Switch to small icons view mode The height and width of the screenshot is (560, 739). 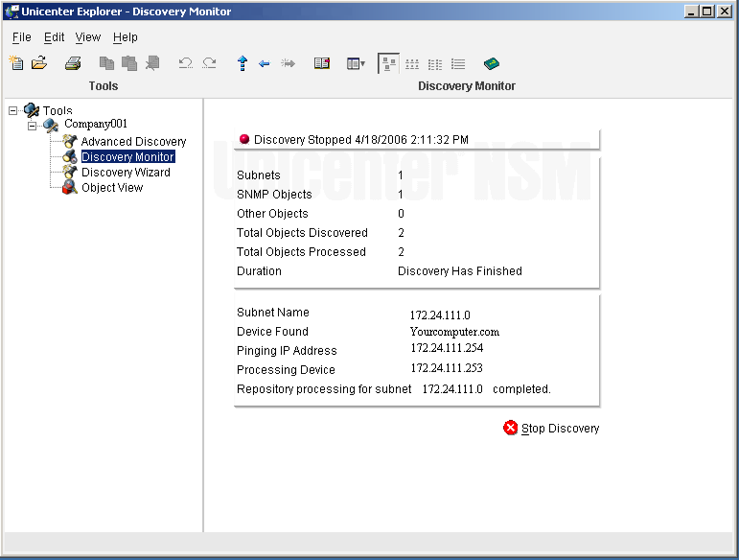tap(412, 63)
